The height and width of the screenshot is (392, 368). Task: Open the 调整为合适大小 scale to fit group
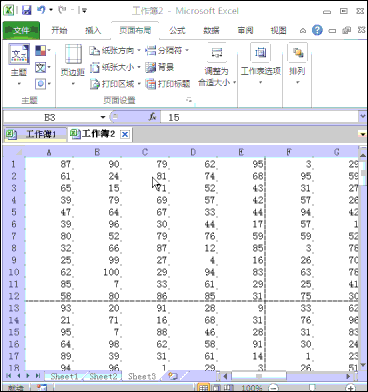tap(217, 66)
